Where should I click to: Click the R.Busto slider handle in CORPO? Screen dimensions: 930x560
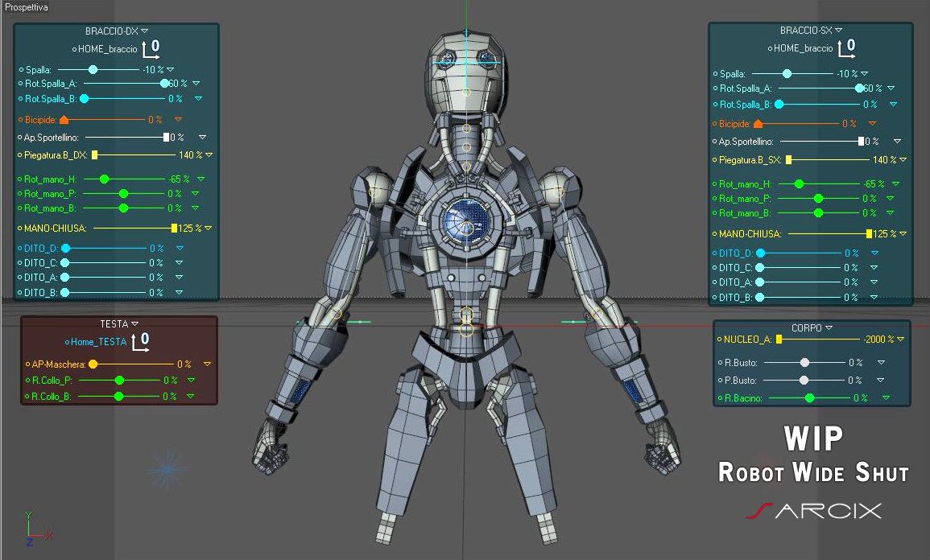(805, 363)
